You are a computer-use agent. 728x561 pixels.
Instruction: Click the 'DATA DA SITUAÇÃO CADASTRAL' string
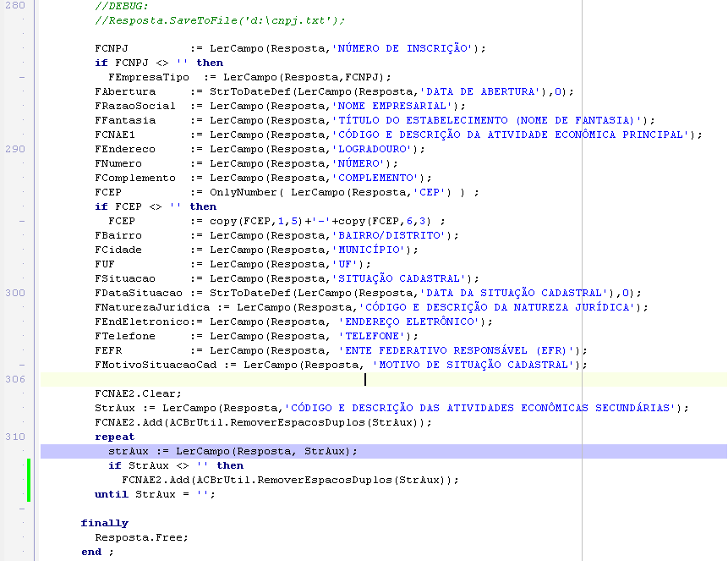click(x=513, y=294)
